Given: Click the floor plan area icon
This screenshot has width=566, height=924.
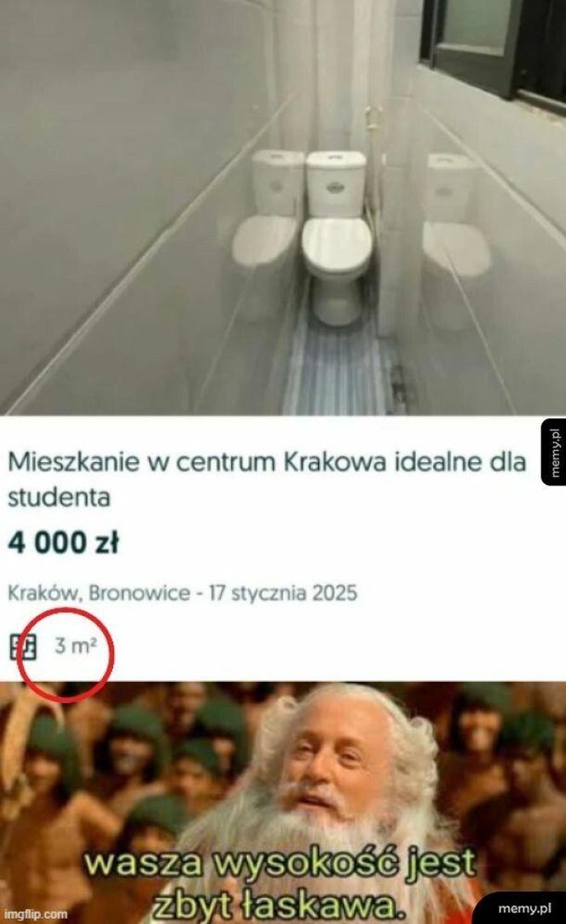Looking at the screenshot, I should pyautogui.click(x=23, y=646).
